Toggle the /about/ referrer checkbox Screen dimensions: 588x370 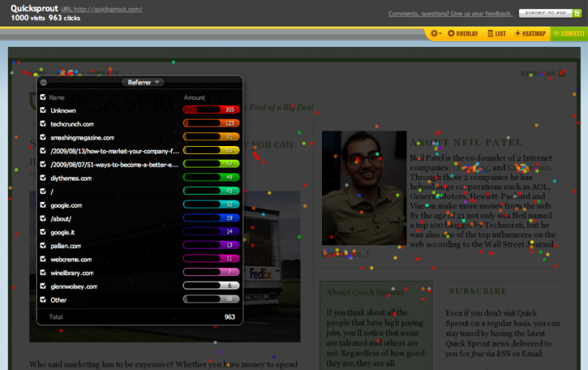tap(43, 218)
